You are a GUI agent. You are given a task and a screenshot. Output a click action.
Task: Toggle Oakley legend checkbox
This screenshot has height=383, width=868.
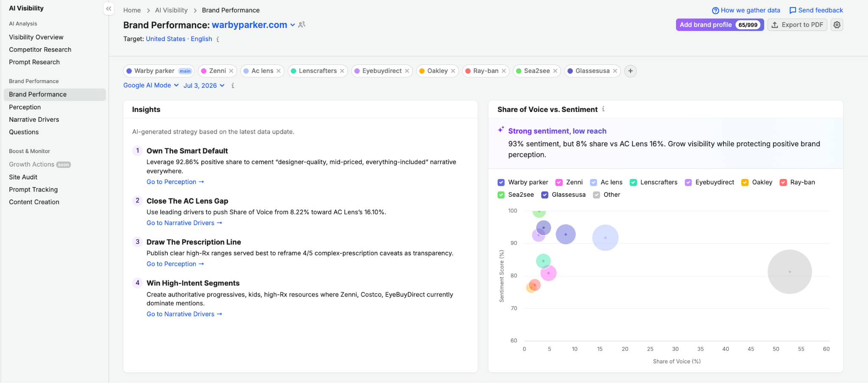pyautogui.click(x=745, y=182)
